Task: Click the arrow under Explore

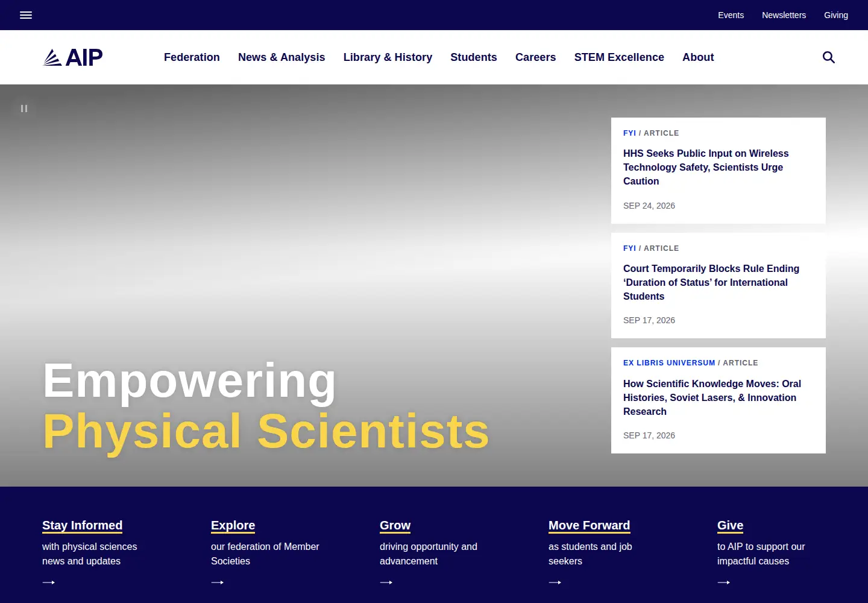Action: (218, 582)
